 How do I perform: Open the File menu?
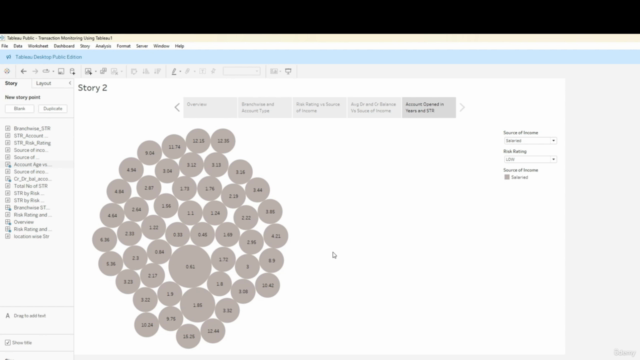(4, 46)
